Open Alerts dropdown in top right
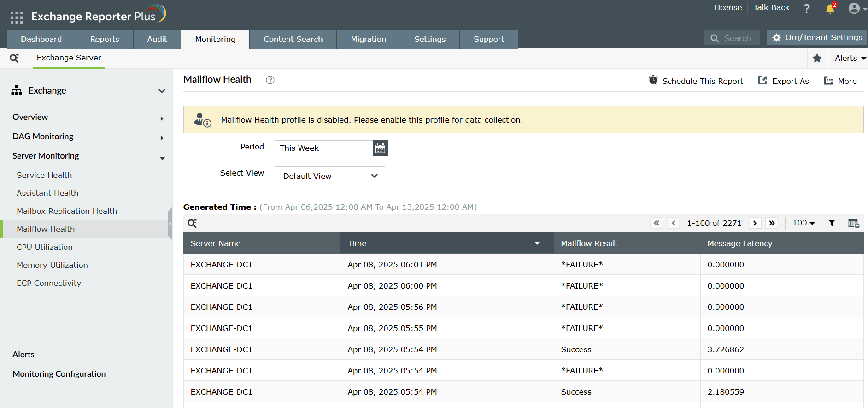This screenshot has height=408, width=868. click(x=850, y=58)
